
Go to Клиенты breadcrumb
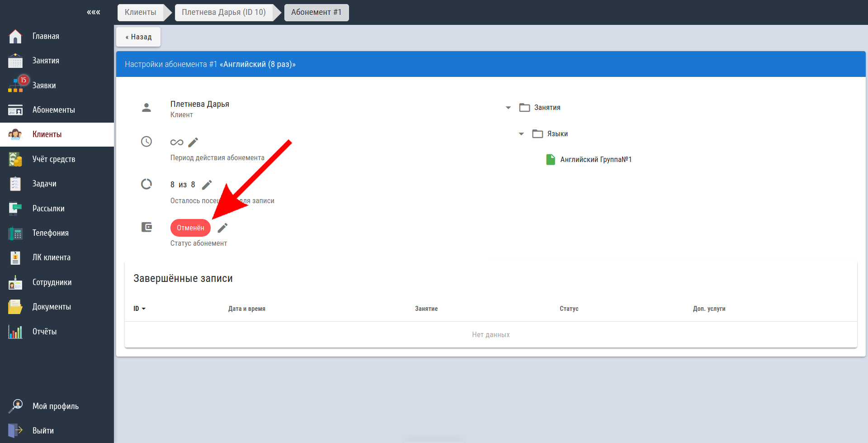pos(141,12)
